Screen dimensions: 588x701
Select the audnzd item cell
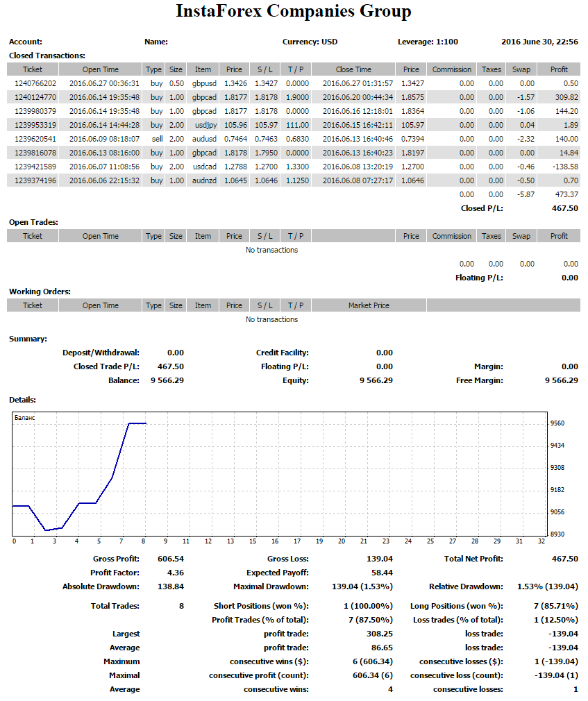[204, 180]
